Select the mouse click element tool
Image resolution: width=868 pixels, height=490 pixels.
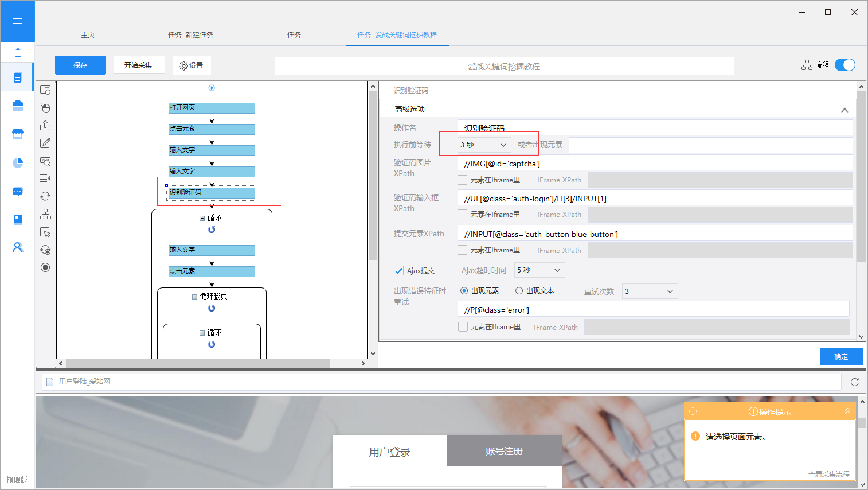click(45, 108)
